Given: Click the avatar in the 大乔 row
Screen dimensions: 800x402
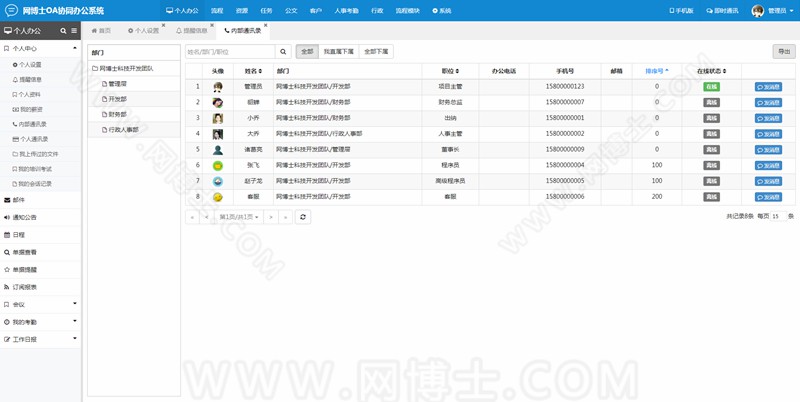Looking at the screenshot, I should 218,134.
